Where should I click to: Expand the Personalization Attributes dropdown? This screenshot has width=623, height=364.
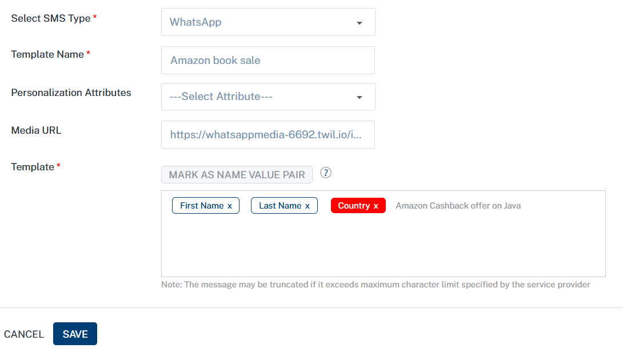(267, 97)
